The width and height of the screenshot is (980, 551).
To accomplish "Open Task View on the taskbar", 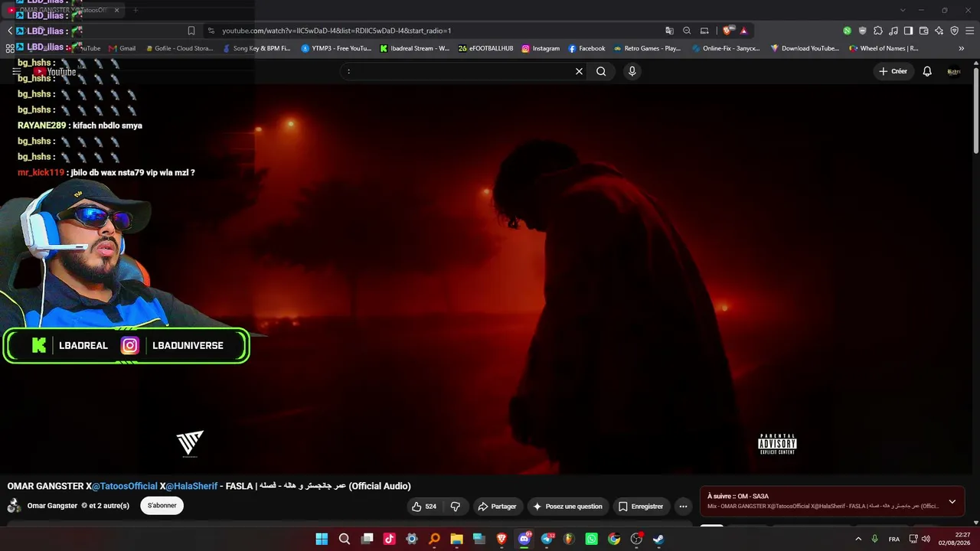I will [x=367, y=539].
